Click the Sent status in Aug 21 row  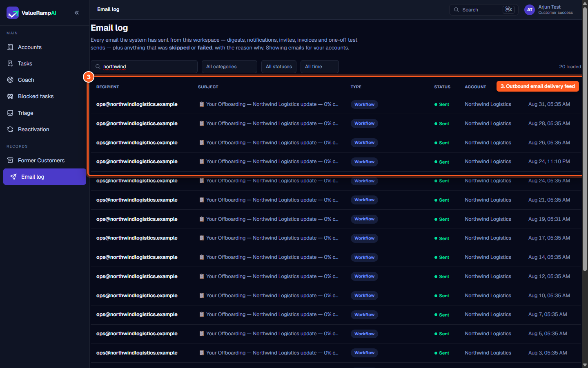click(x=442, y=200)
